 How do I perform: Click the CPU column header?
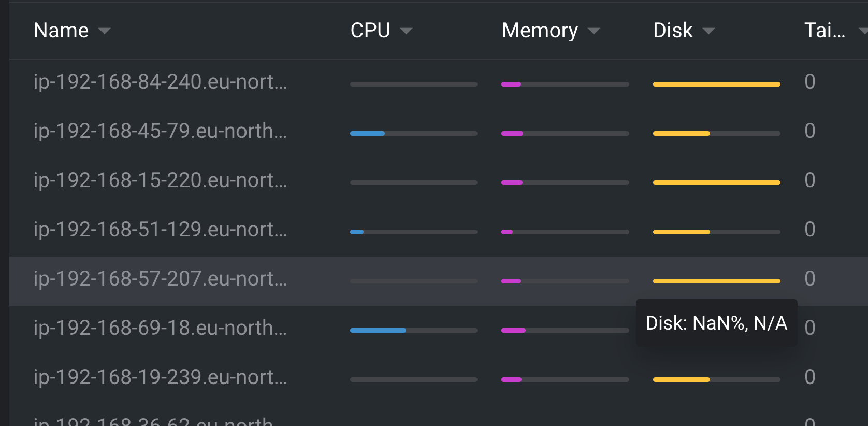coord(370,30)
